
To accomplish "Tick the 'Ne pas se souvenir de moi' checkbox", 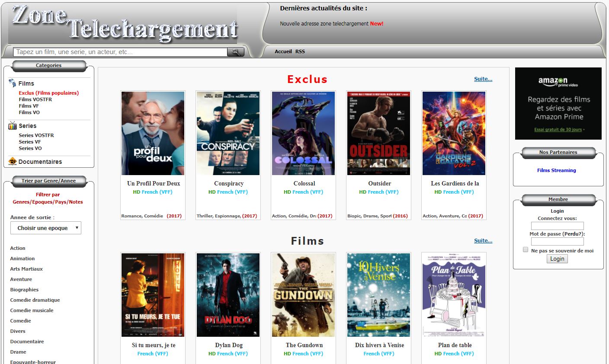I will tap(526, 250).
